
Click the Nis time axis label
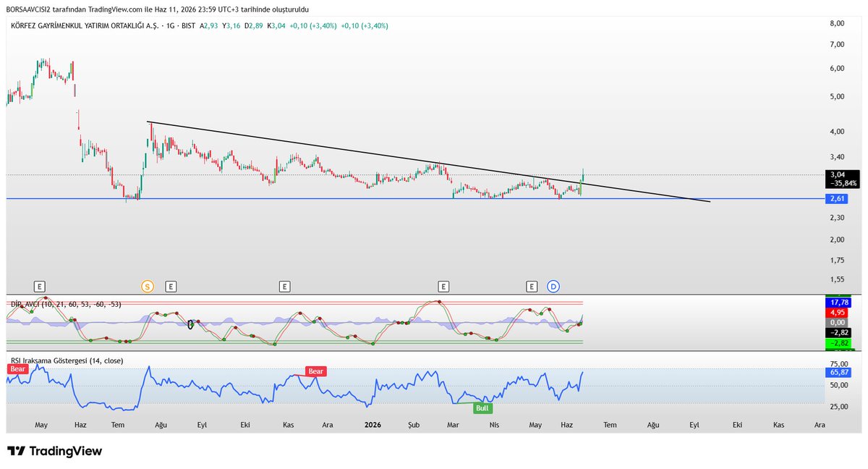494,425
